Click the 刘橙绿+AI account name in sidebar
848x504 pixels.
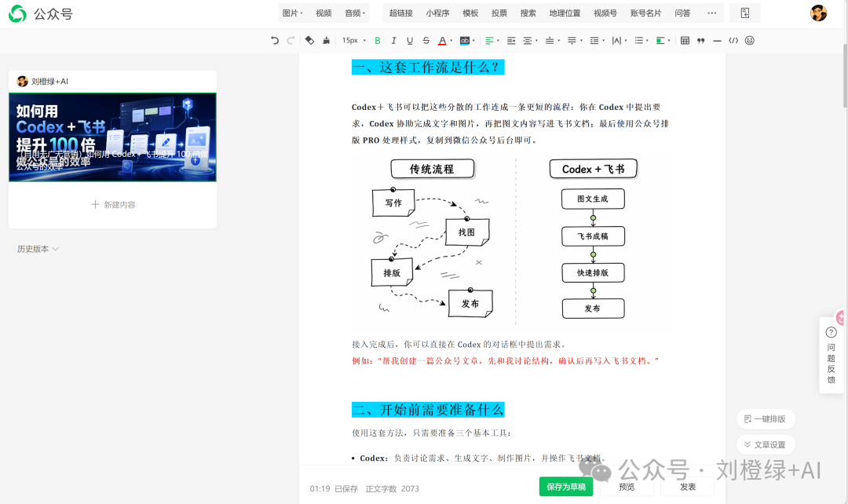pyautogui.click(x=49, y=81)
